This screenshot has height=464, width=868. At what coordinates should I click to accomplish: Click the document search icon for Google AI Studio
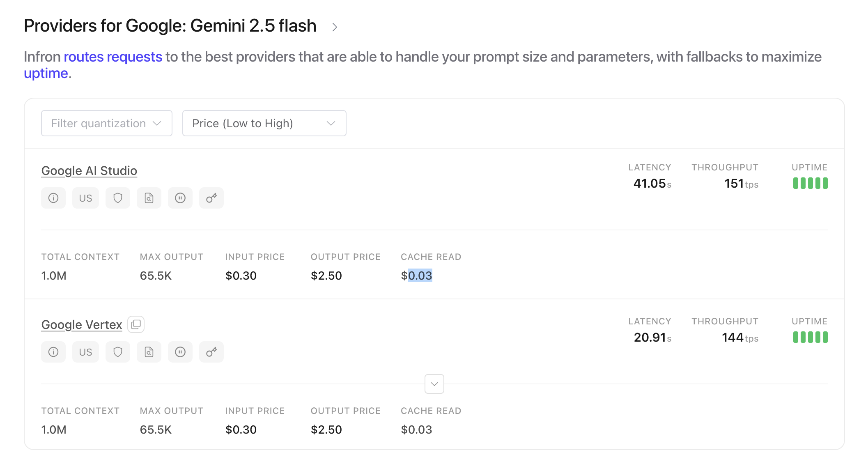[x=149, y=198]
